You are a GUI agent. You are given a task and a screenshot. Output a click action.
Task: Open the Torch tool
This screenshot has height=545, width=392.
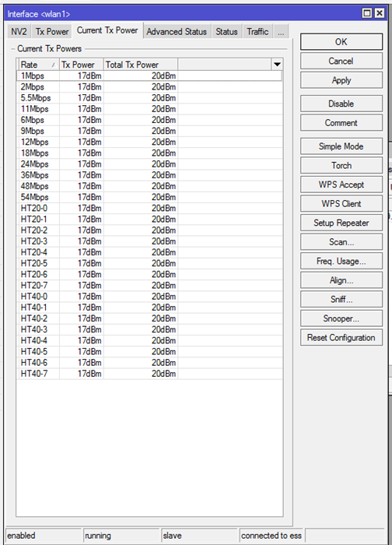[x=341, y=165]
